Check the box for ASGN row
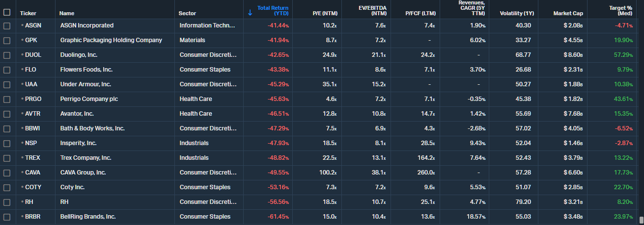This screenshot has width=644, height=225. pos(7,25)
